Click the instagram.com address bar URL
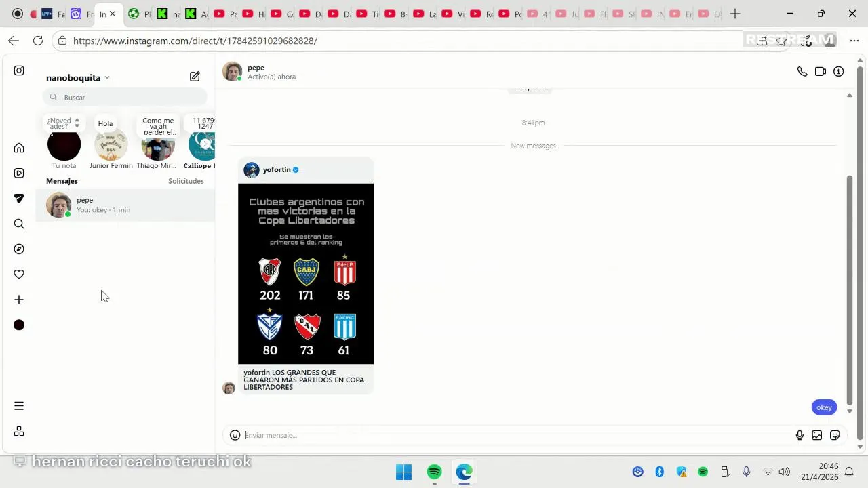 coord(195,41)
